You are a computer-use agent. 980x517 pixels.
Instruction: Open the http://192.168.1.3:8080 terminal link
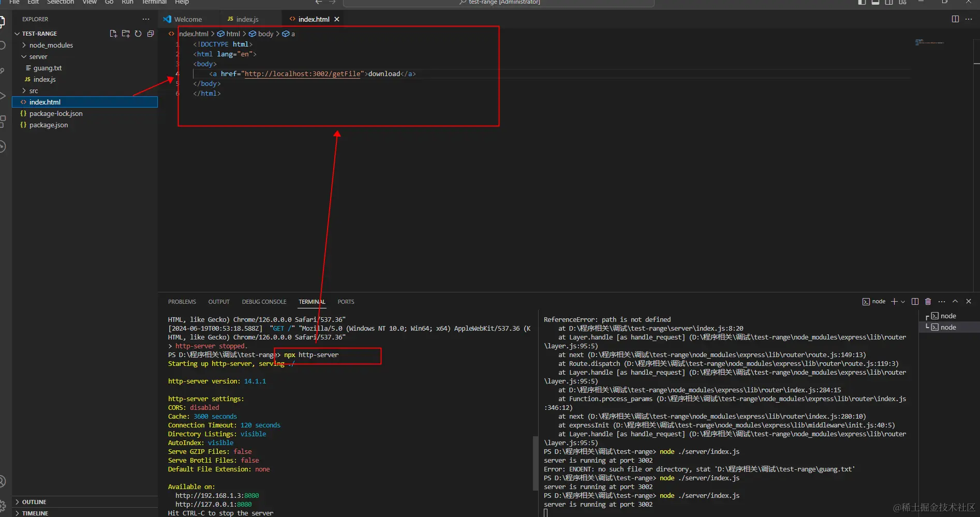(217, 496)
